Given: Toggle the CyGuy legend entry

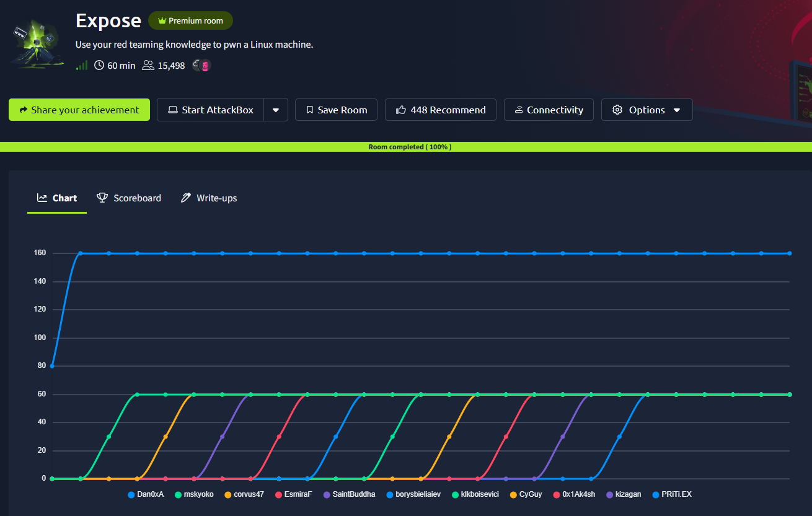Looking at the screenshot, I should pyautogui.click(x=526, y=494).
